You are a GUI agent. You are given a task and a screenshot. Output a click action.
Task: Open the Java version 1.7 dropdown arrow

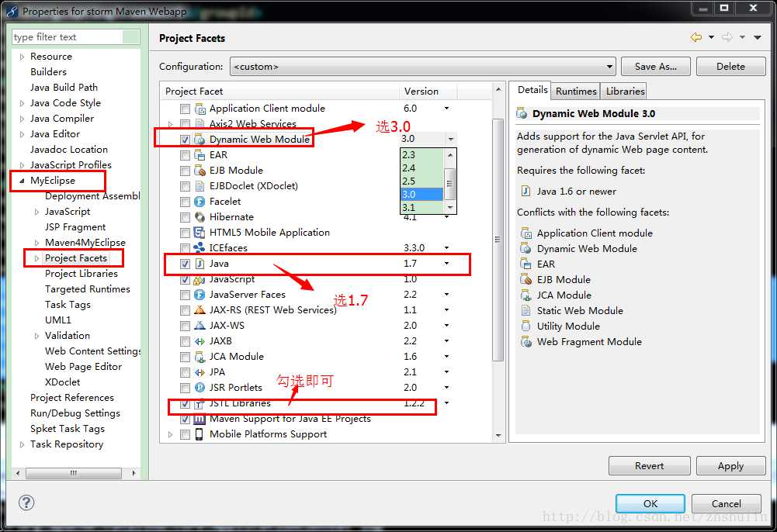tap(446, 263)
